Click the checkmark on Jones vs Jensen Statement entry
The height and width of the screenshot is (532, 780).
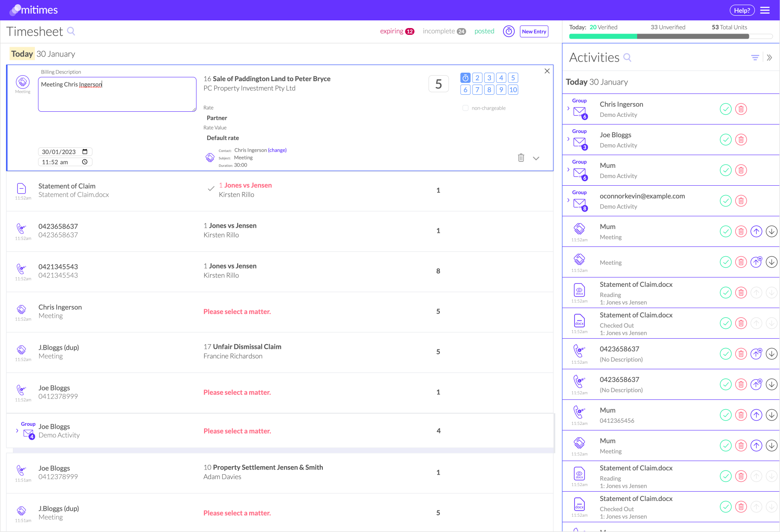click(x=211, y=189)
